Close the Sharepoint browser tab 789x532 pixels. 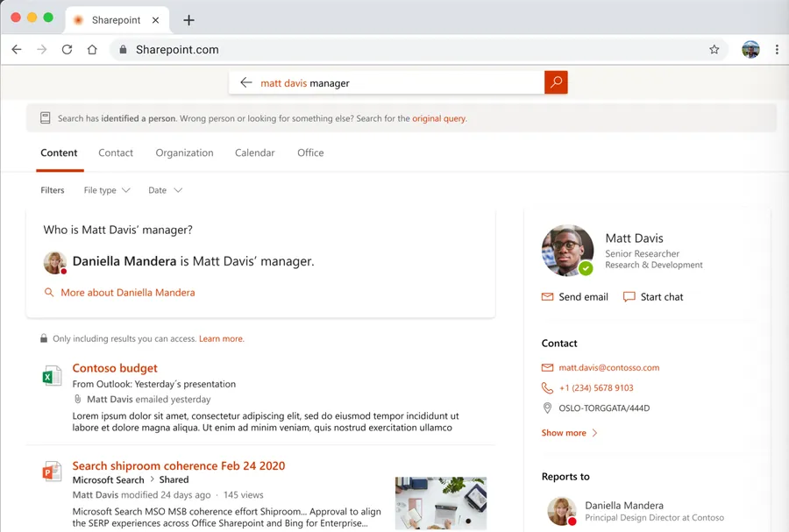155,20
